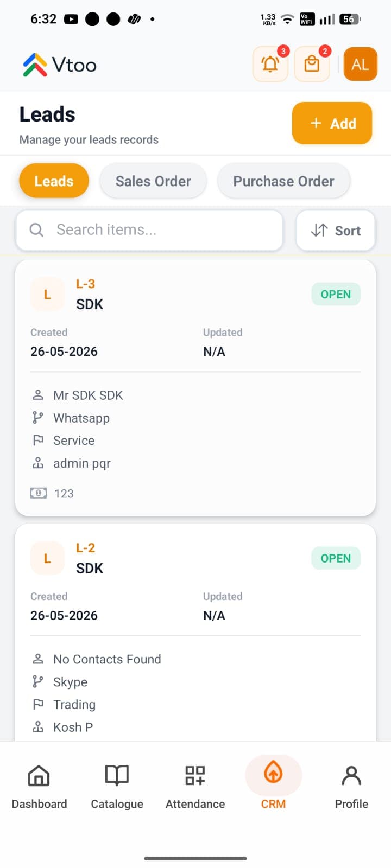Open the Catalogue book icon
This screenshot has width=391, height=868.
point(117,776)
